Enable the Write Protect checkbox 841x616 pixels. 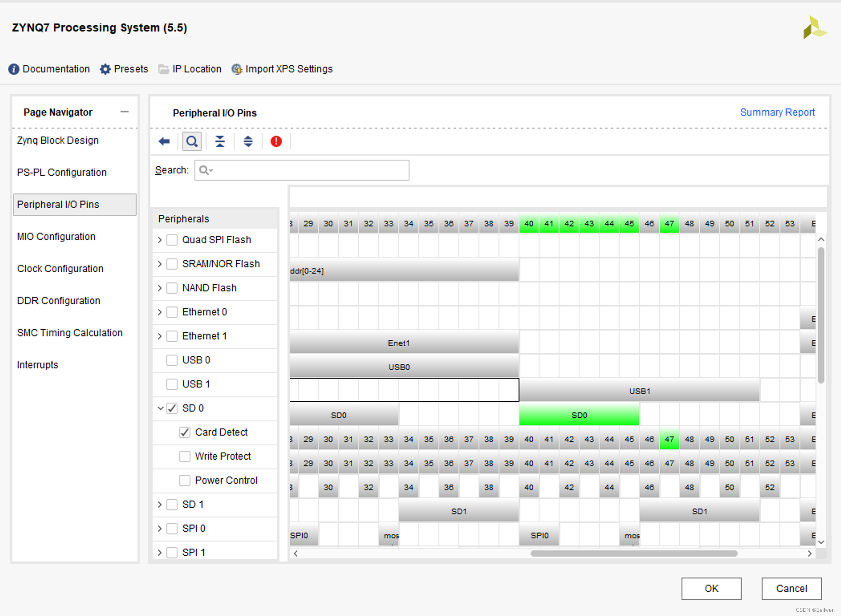(185, 456)
